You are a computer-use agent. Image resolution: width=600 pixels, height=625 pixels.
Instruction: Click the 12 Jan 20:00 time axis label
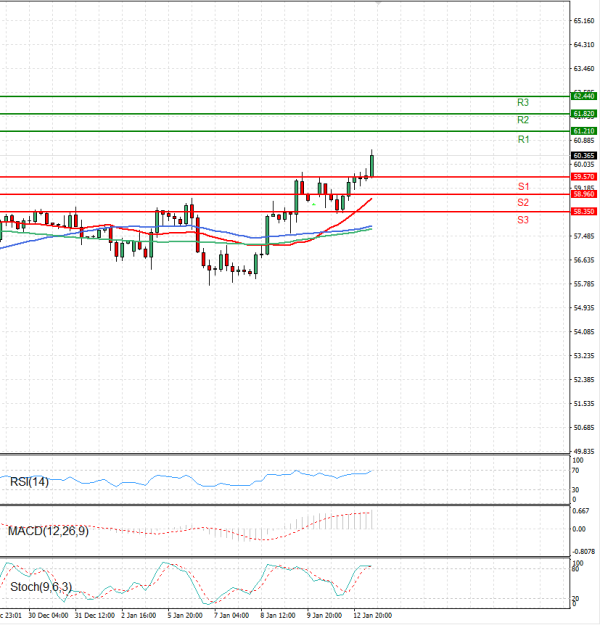372,615
